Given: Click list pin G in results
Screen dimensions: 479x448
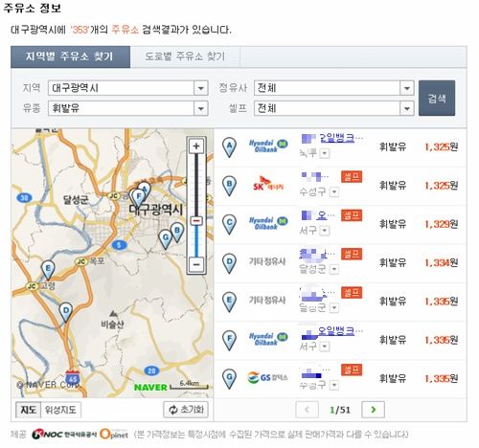Looking at the screenshot, I should pyautogui.click(x=229, y=379).
